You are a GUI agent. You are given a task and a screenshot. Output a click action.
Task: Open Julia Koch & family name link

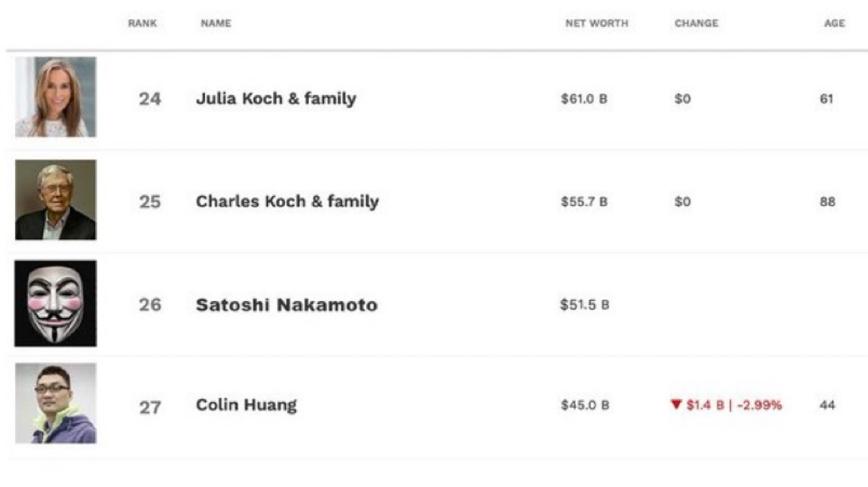coord(276,99)
